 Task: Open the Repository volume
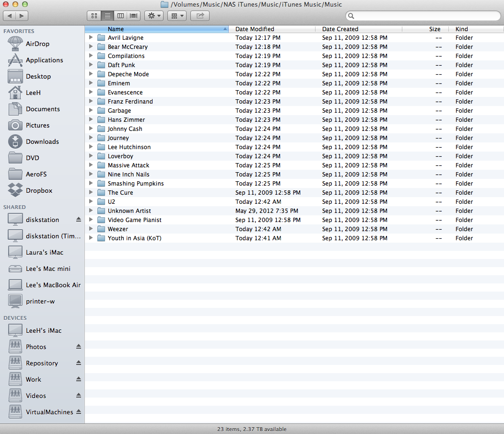click(x=42, y=364)
